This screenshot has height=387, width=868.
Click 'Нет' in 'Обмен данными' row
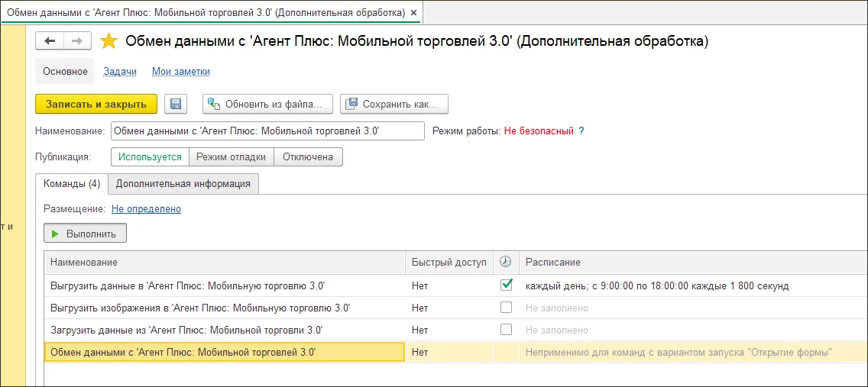tap(420, 352)
